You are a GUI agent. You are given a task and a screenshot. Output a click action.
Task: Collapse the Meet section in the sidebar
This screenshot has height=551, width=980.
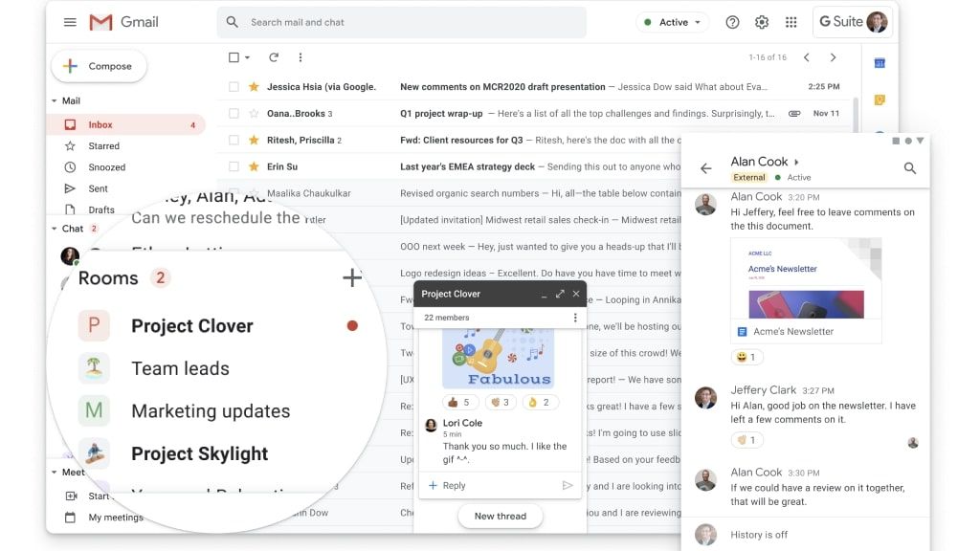pos(55,472)
